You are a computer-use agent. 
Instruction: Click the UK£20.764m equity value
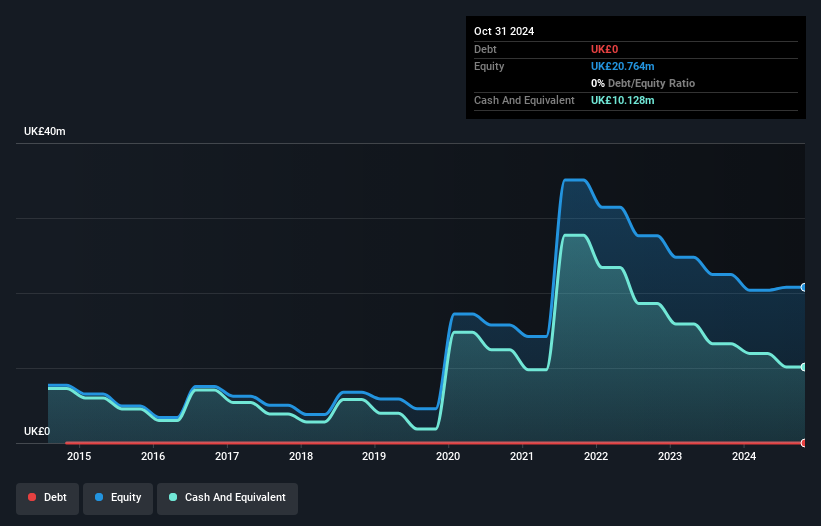click(x=623, y=66)
